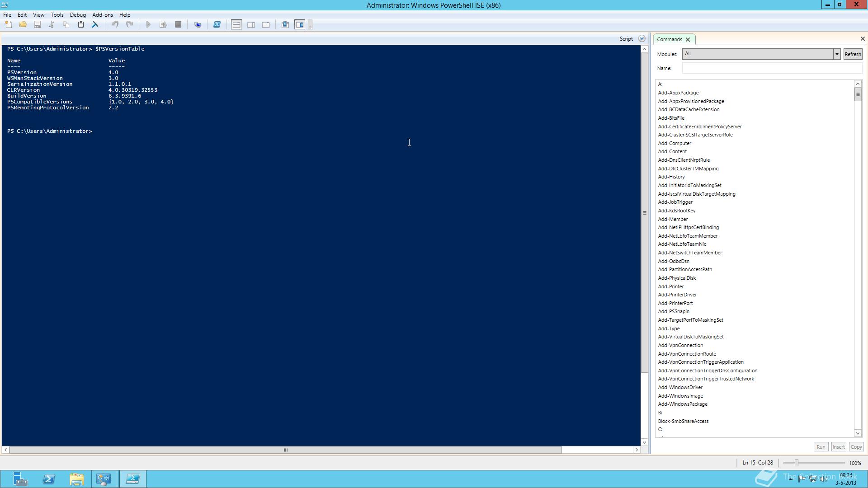
Task: Click the Stop Operation square icon
Action: coord(178,25)
